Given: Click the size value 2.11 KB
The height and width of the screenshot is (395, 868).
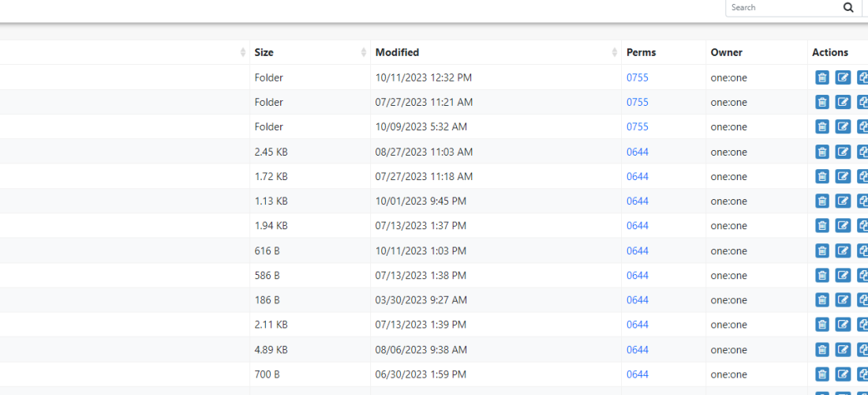Looking at the screenshot, I should coord(271,324).
